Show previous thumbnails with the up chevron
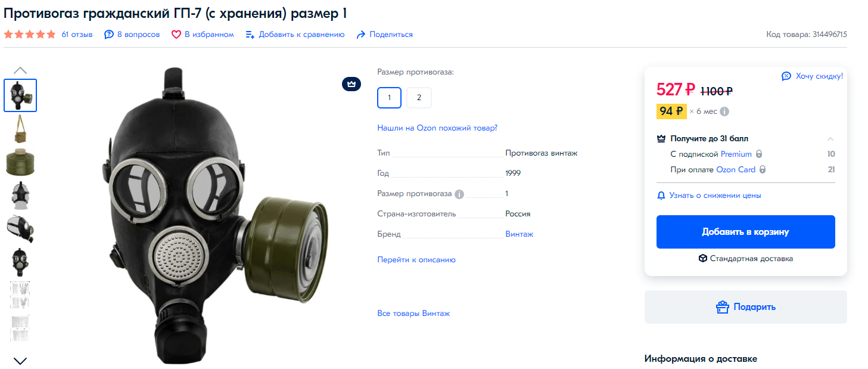Screen dimensions: 868x369 point(20,70)
